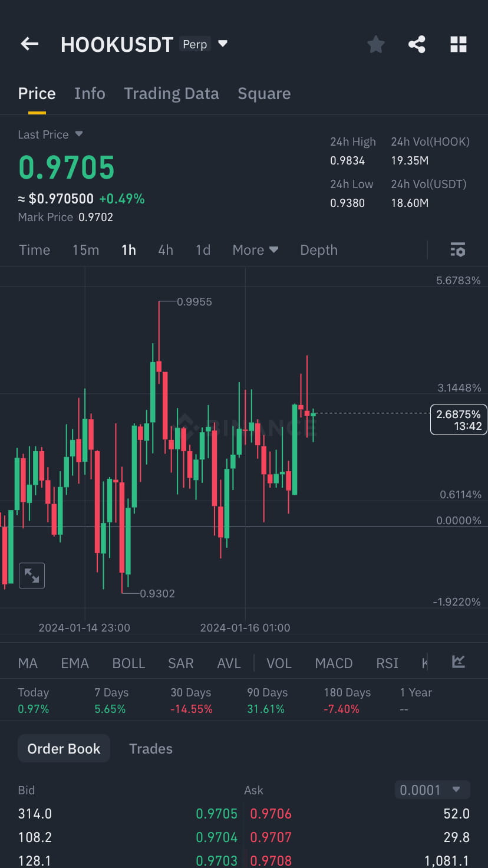Tap the best bid price 0.9705
488x868 pixels.
point(216,813)
